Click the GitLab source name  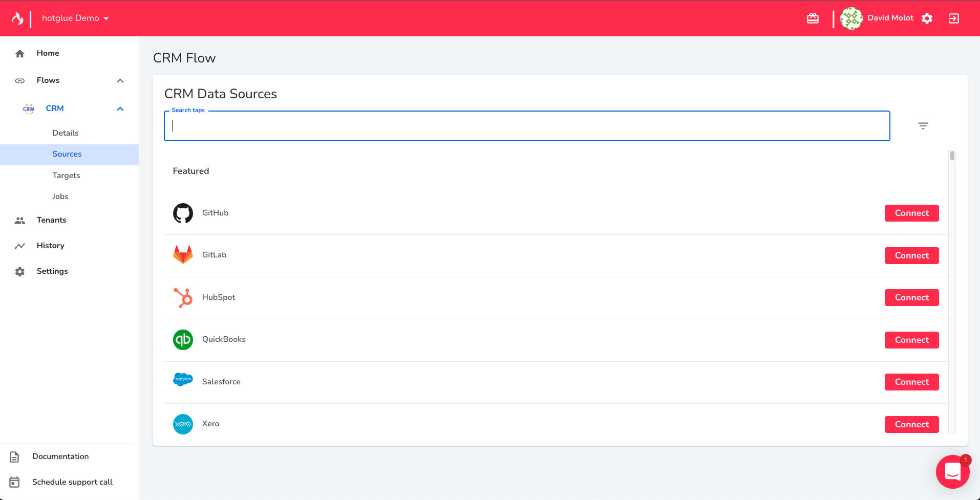point(214,255)
